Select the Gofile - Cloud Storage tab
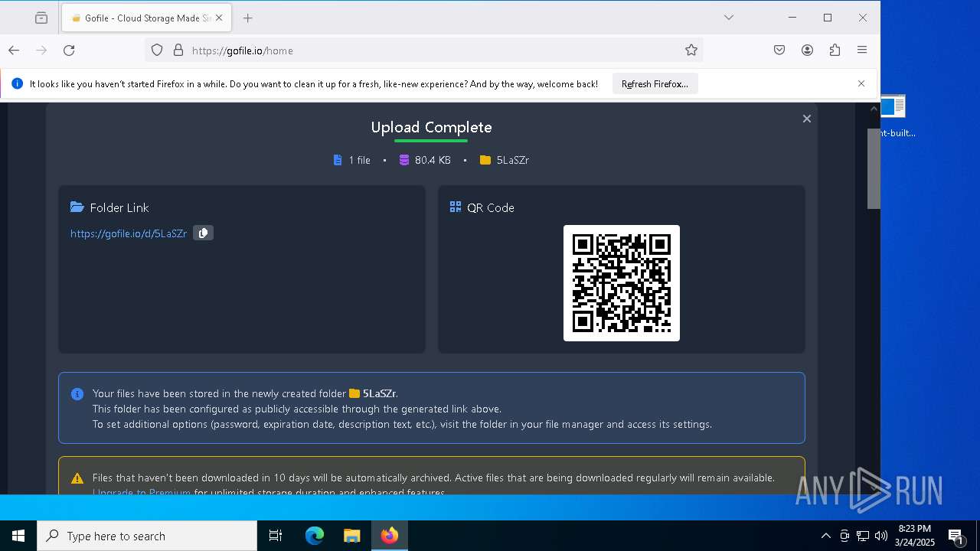Screen dimensions: 980x551 (145, 18)
